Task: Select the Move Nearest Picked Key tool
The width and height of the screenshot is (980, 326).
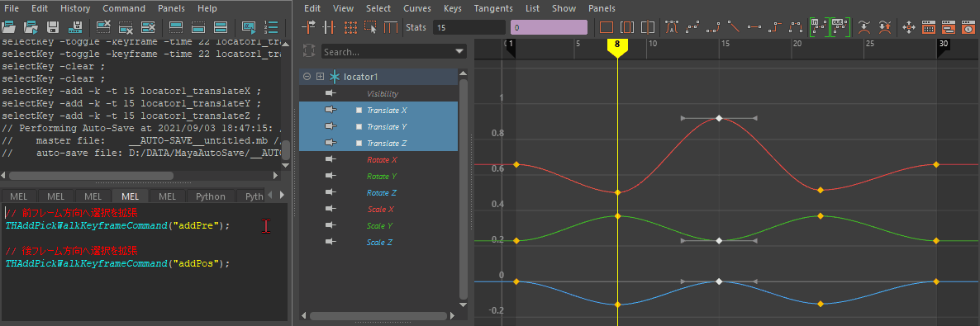Action: (309, 27)
